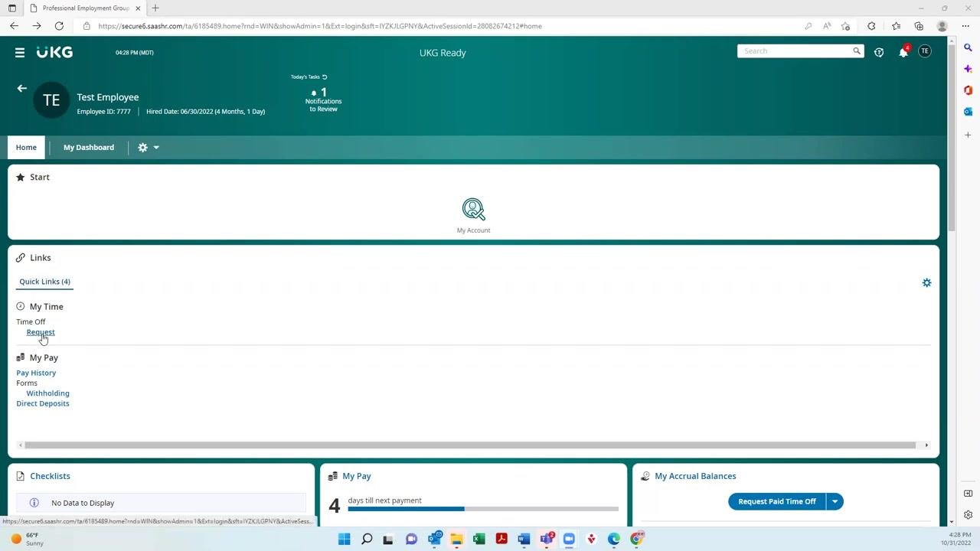Open File Explorer from the taskbar

[x=456, y=539]
